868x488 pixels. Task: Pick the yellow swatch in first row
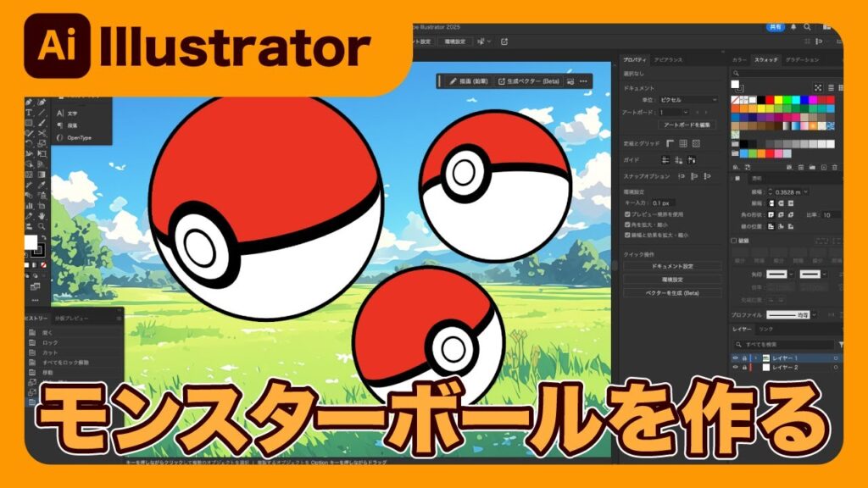click(x=778, y=100)
